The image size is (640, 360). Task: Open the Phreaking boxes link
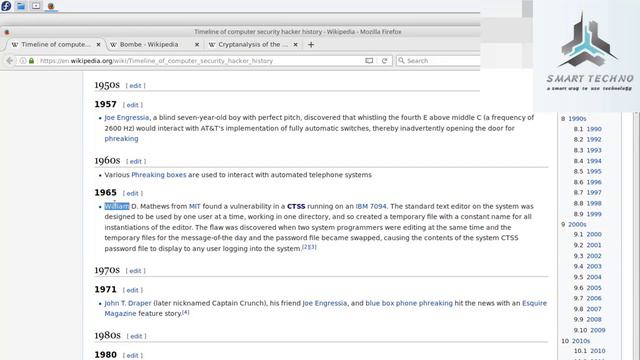pos(158,175)
